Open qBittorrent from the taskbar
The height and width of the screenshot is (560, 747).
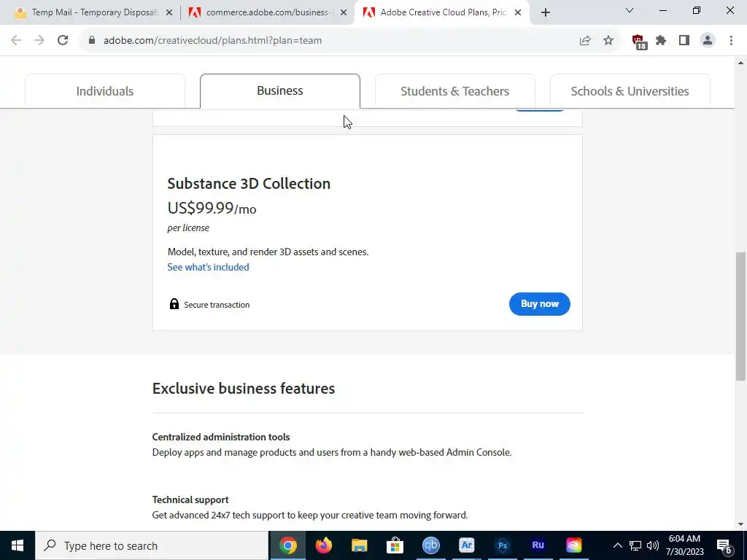coord(430,545)
